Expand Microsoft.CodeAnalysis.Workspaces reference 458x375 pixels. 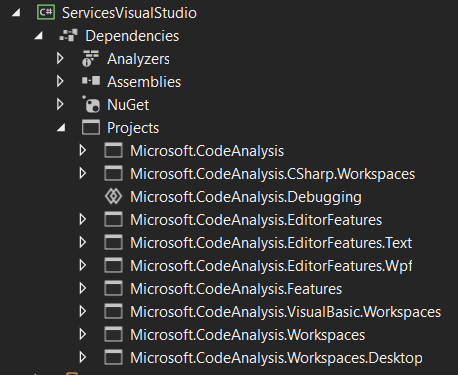[83, 334]
